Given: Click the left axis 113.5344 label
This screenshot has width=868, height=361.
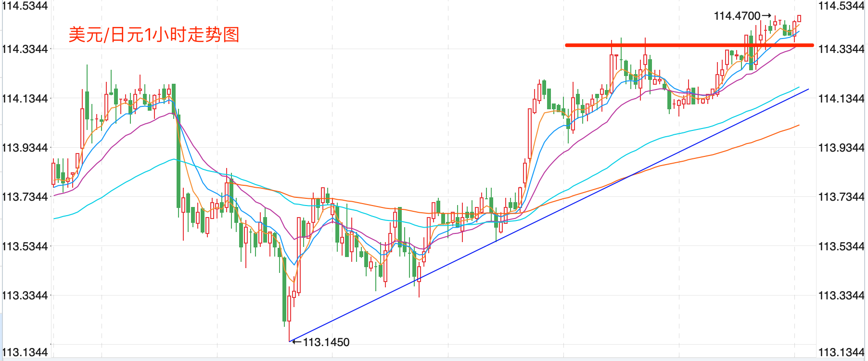Looking at the screenshot, I should pyautogui.click(x=25, y=246).
